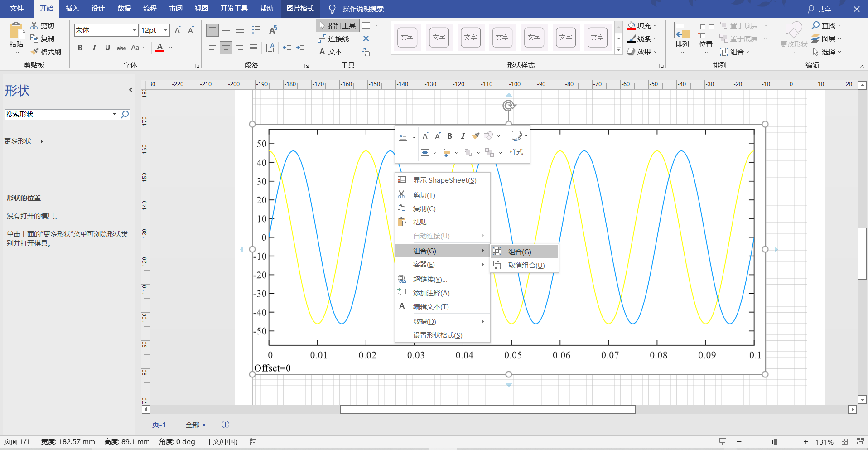
Task: Select the Text (文本) tool
Action: (x=331, y=52)
